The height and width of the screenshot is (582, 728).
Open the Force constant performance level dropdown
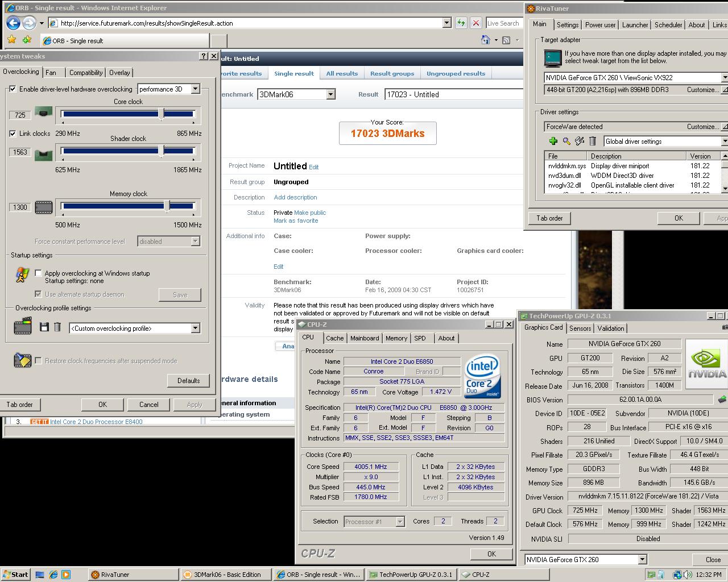tap(195, 242)
